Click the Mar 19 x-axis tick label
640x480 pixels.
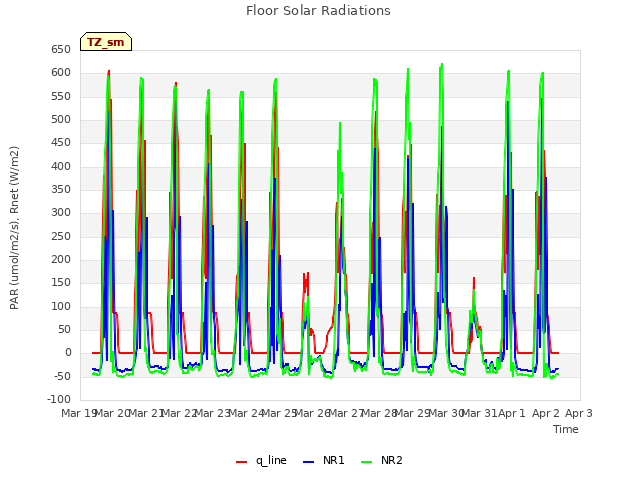click(x=78, y=413)
